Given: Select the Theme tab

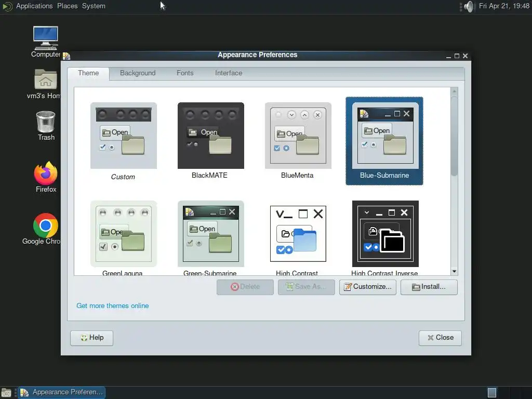Looking at the screenshot, I should point(88,73).
